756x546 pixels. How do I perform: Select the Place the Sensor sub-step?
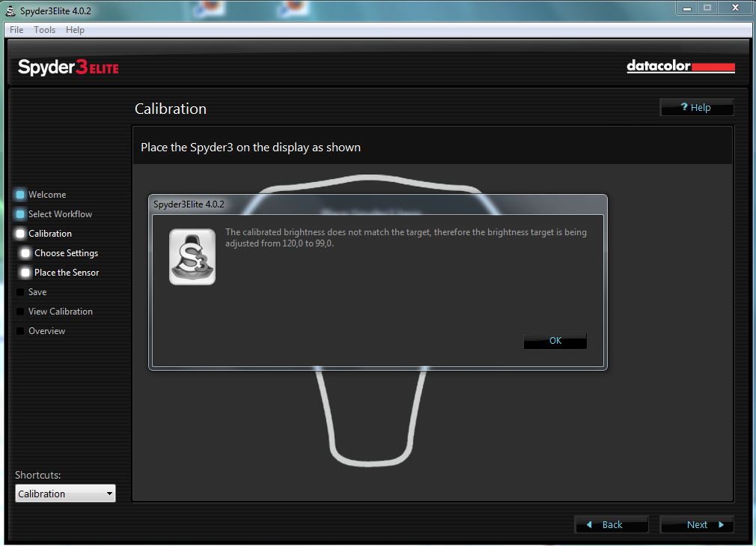[x=67, y=273]
